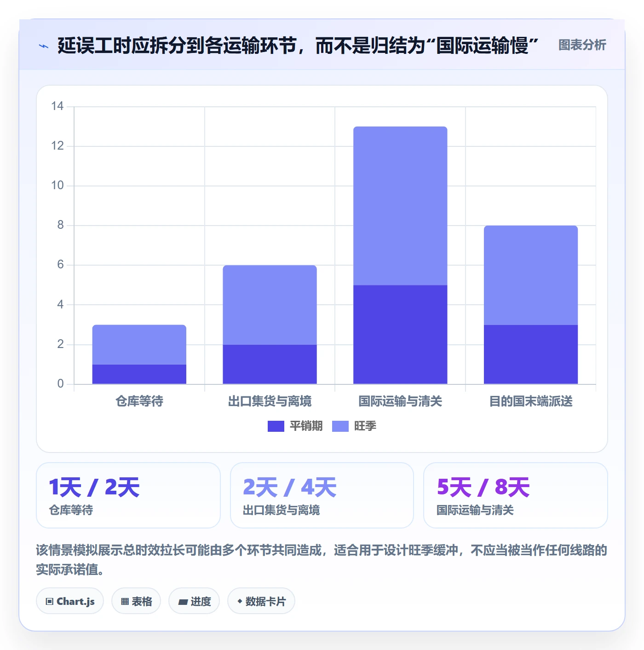The width and height of the screenshot is (644, 650).
Task: Click the 2天 / 4天 stat value
Action: [x=290, y=487]
